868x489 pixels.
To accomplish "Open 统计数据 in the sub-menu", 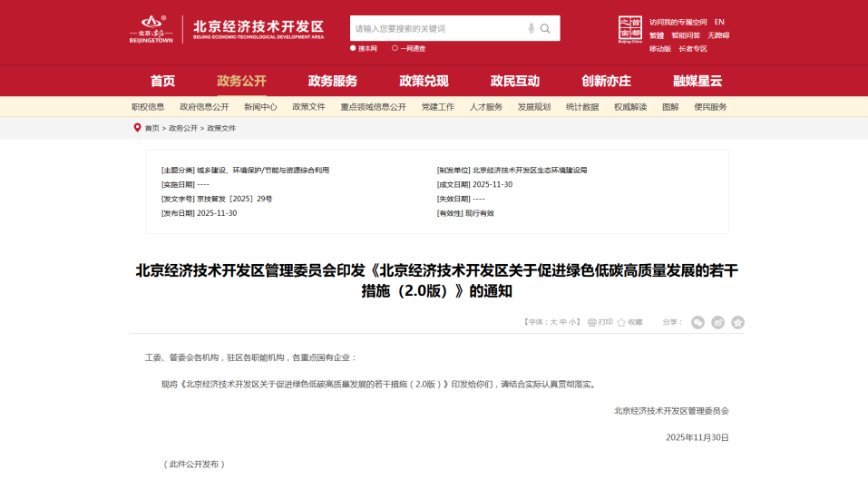I will click(x=582, y=107).
